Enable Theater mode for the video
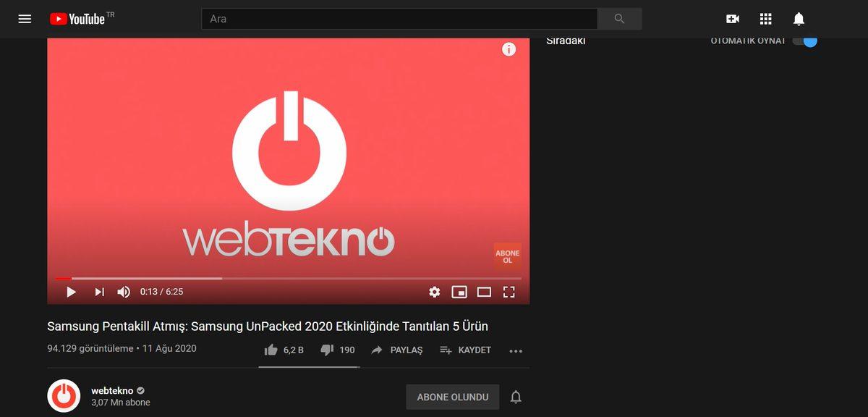The image size is (868, 417). click(484, 292)
